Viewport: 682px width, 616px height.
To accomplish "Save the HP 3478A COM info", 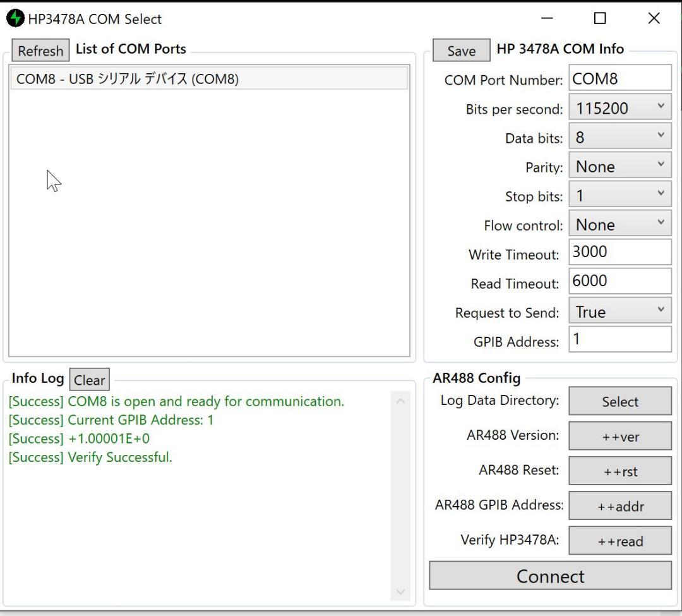I will pos(461,51).
